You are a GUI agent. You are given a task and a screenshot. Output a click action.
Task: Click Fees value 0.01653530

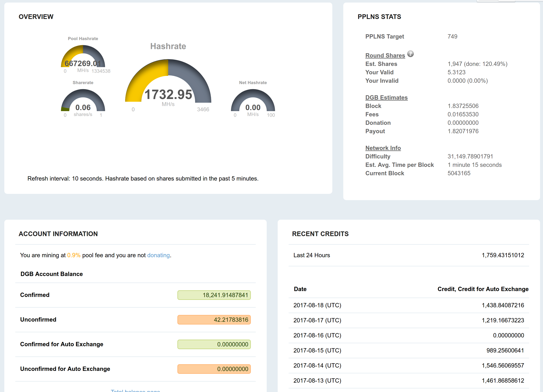[463, 114]
